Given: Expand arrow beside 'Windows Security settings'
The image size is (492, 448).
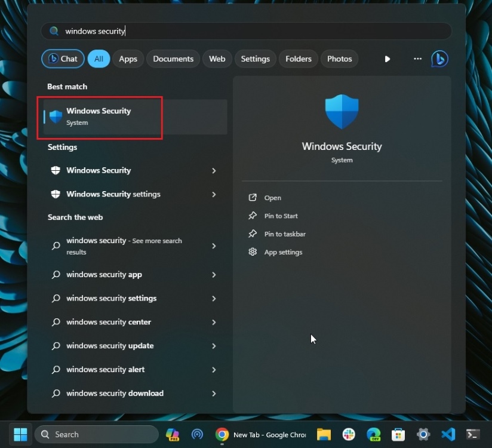Looking at the screenshot, I should pyautogui.click(x=214, y=195).
